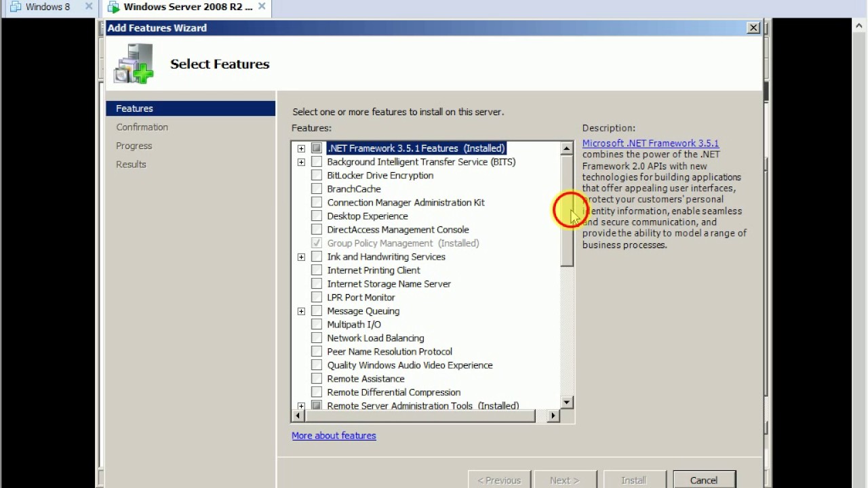Cancel the Add Features Wizard
The image size is (868, 488).
pyautogui.click(x=703, y=480)
